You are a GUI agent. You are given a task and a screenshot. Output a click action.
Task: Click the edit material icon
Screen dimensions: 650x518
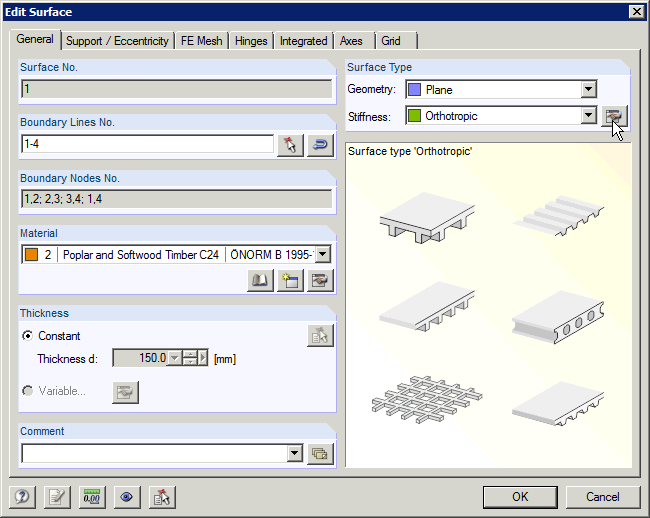(319, 281)
